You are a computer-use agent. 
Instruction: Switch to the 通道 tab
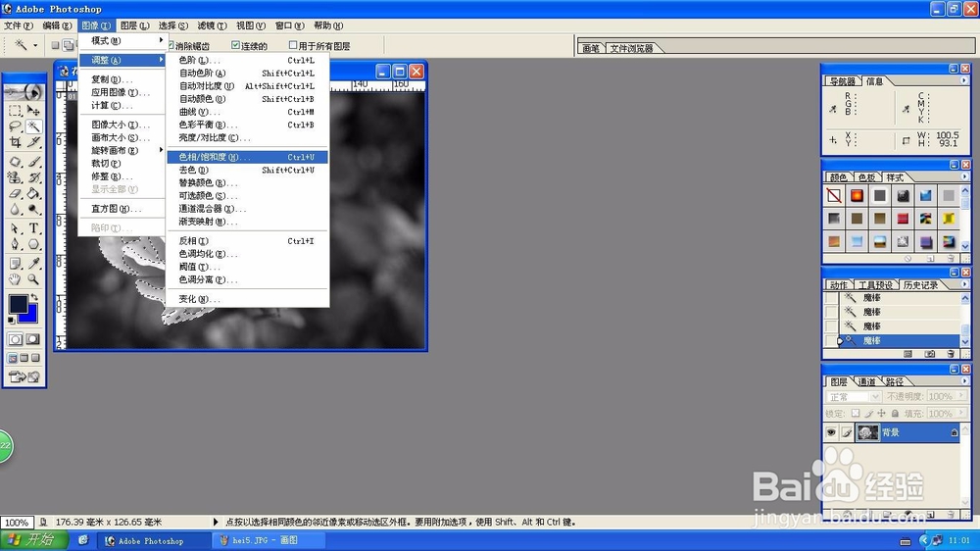click(867, 381)
